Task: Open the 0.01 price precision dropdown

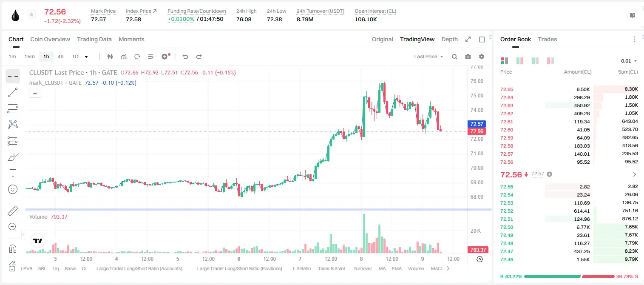Action: coord(629,61)
